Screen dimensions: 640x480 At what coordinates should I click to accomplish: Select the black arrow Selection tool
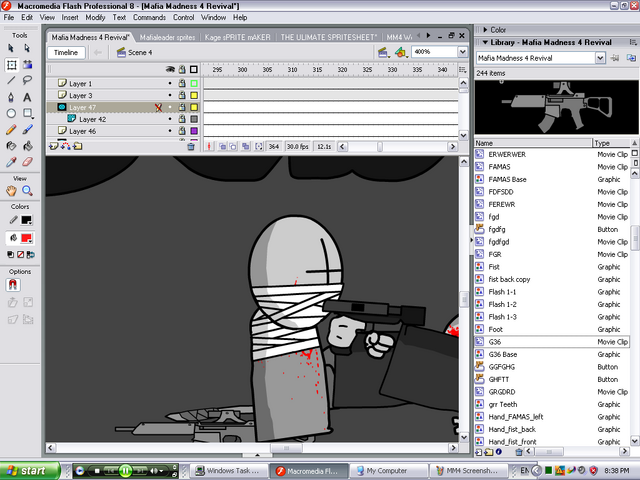coord(11,48)
